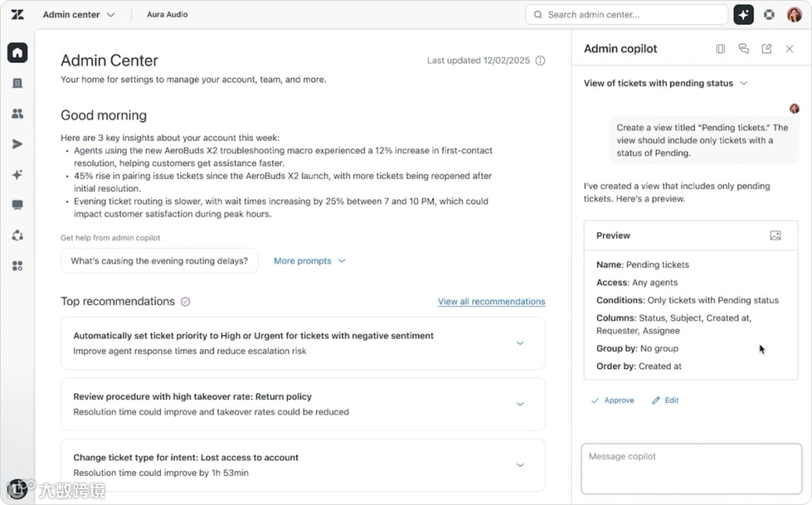Open the Account building icon in sidebar
Viewport: 812px width, 505px height.
coord(17,83)
